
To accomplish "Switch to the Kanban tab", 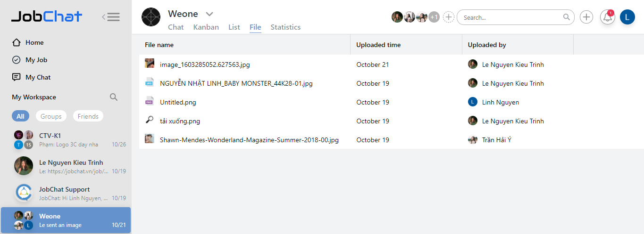I will tap(206, 27).
